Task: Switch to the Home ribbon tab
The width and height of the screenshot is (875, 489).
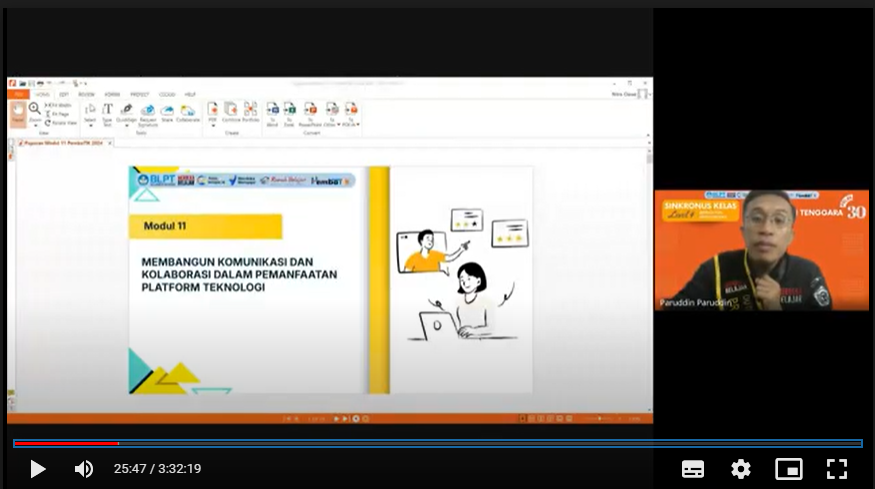Action: (42, 94)
